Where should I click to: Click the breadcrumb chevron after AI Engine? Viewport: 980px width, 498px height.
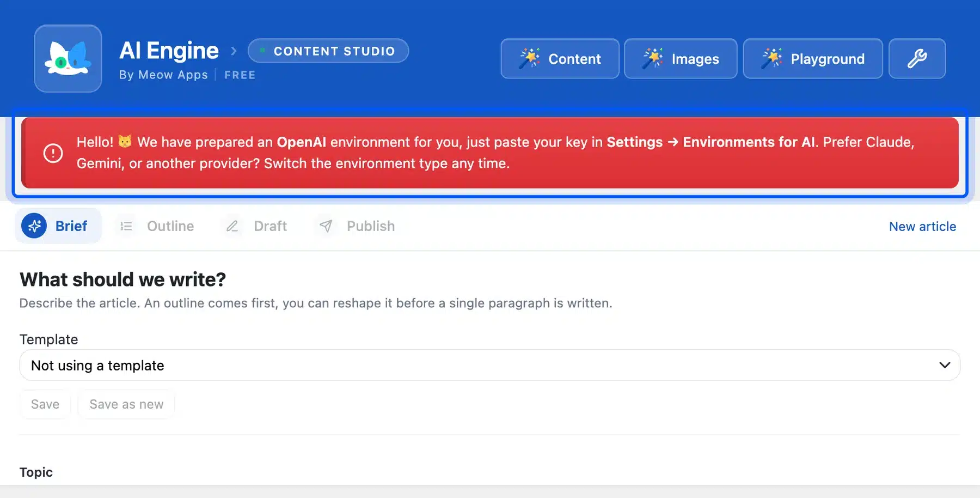[234, 51]
